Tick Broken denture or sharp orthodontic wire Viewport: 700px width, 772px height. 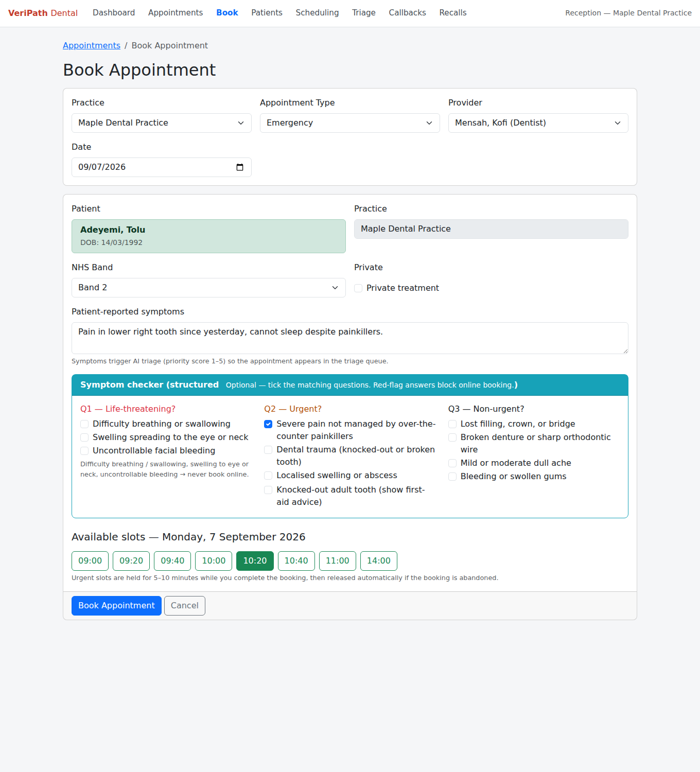(x=452, y=437)
